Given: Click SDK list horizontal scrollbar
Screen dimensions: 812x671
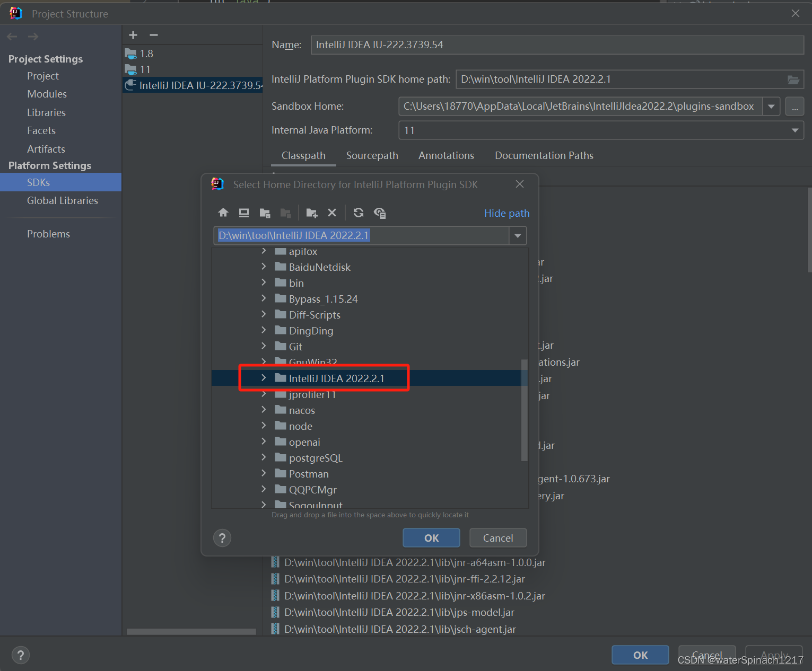Looking at the screenshot, I should pyautogui.click(x=191, y=631).
